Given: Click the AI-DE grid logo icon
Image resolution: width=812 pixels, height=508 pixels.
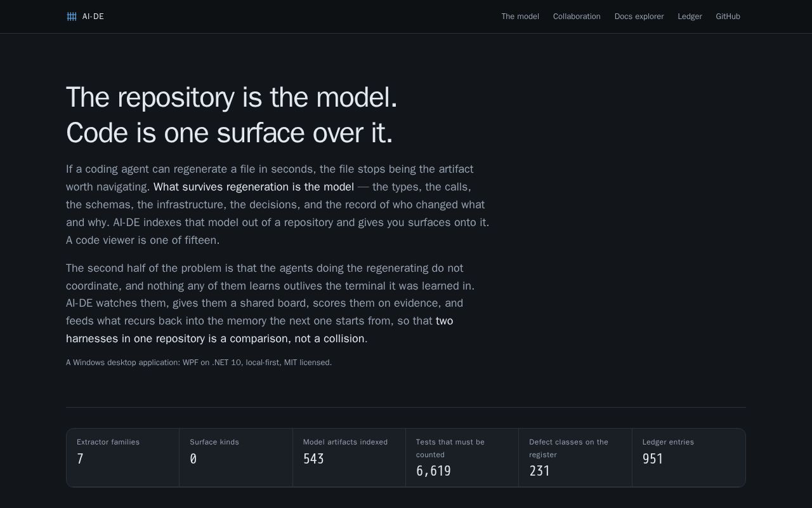Looking at the screenshot, I should point(72,17).
